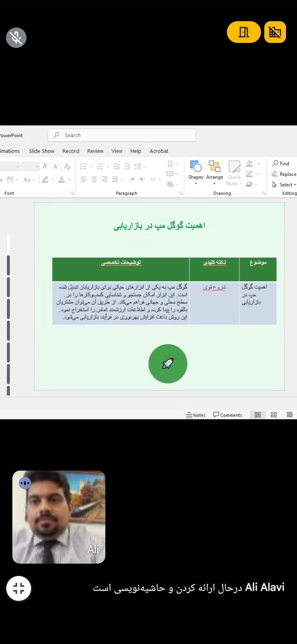Open the Select dropdown menu
Viewport: 297px width, 644px height.
click(284, 185)
